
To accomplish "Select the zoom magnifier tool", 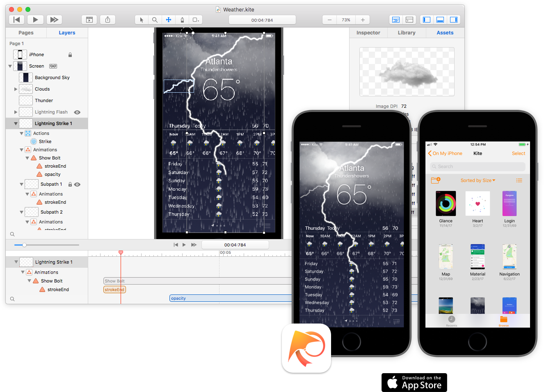I will 155,20.
